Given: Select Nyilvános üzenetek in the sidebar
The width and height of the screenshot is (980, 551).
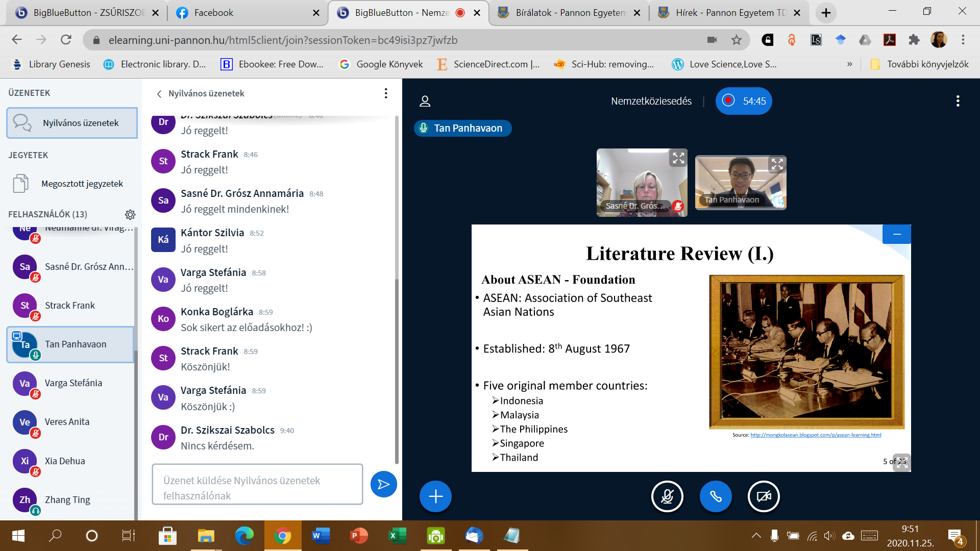Looking at the screenshot, I should (72, 123).
